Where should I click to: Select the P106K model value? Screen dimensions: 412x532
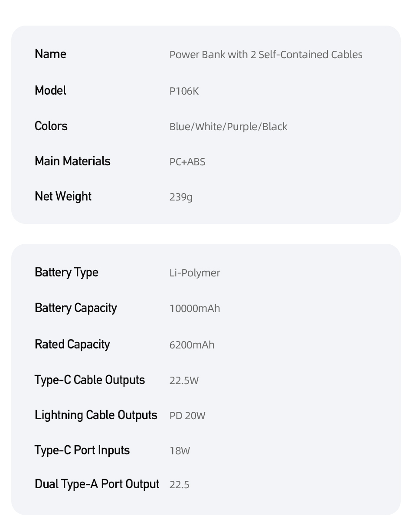184,91
